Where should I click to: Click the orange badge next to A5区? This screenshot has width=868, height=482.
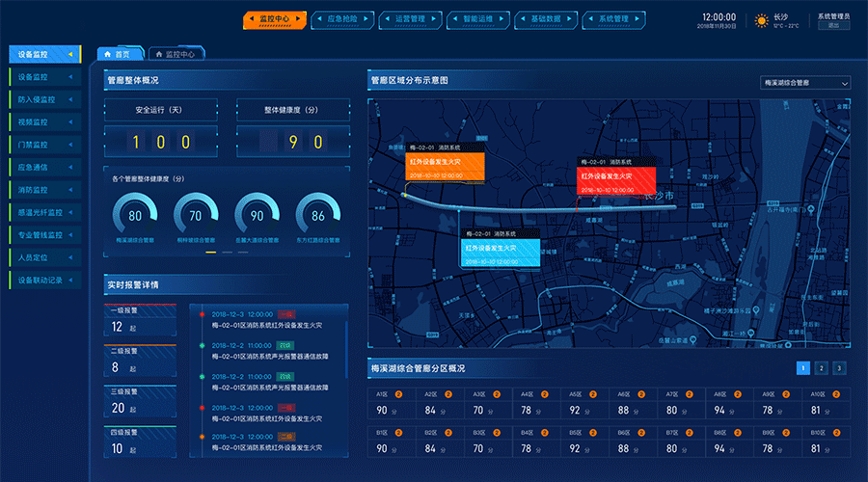coord(593,394)
